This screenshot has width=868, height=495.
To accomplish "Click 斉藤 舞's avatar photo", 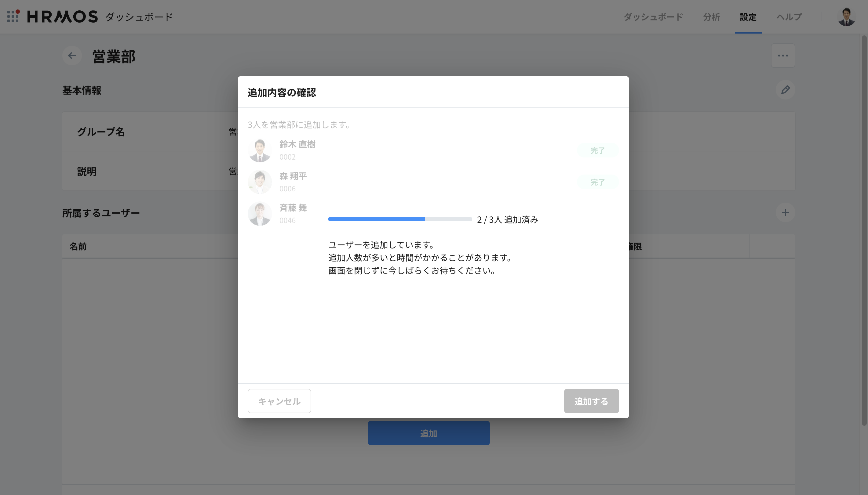I will (260, 214).
